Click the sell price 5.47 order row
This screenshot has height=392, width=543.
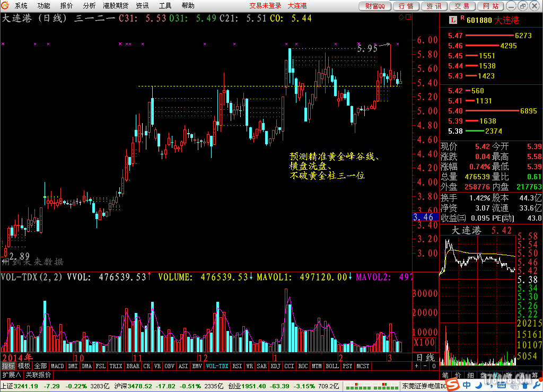coord(491,36)
